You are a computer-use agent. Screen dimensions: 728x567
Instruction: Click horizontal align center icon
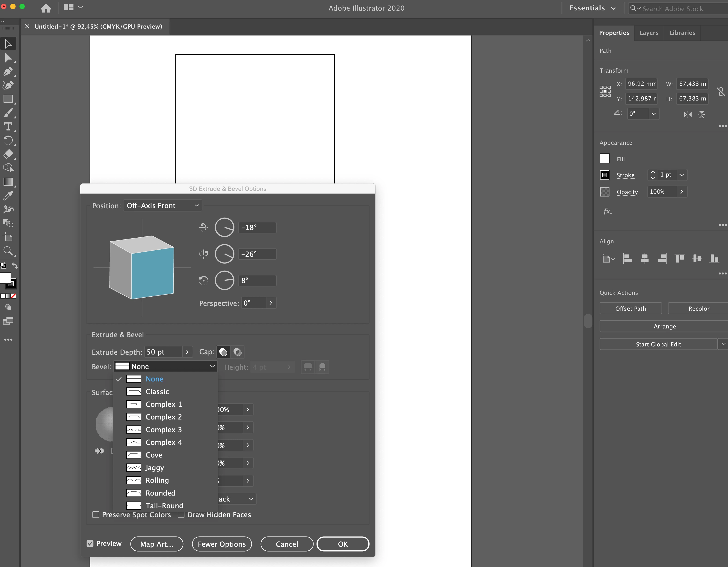click(x=645, y=258)
